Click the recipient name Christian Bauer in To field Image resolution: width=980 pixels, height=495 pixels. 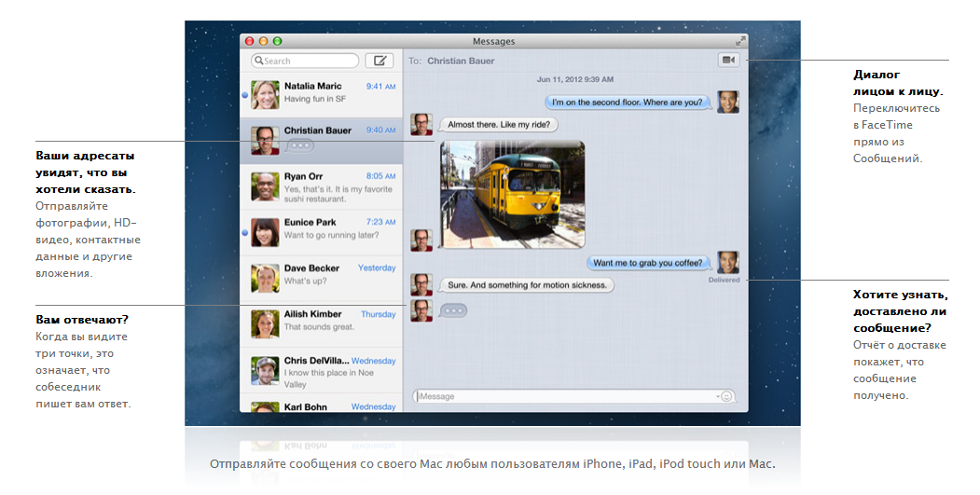(461, 61)
